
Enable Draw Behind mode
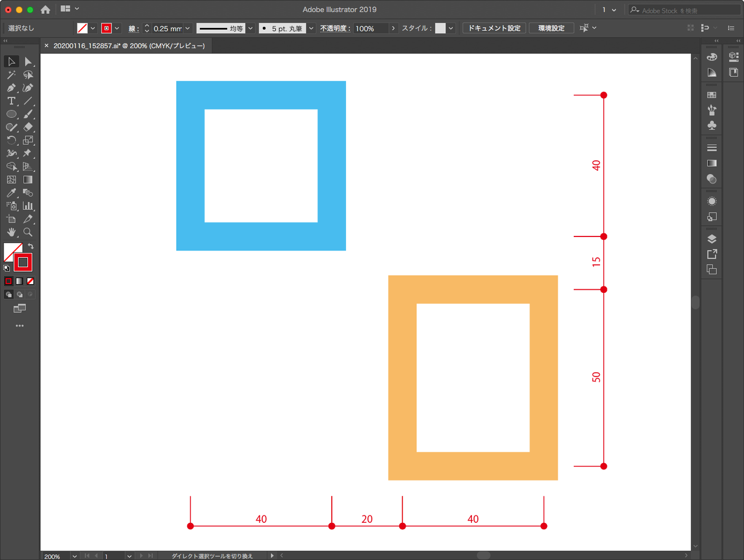tap(19, 295)
